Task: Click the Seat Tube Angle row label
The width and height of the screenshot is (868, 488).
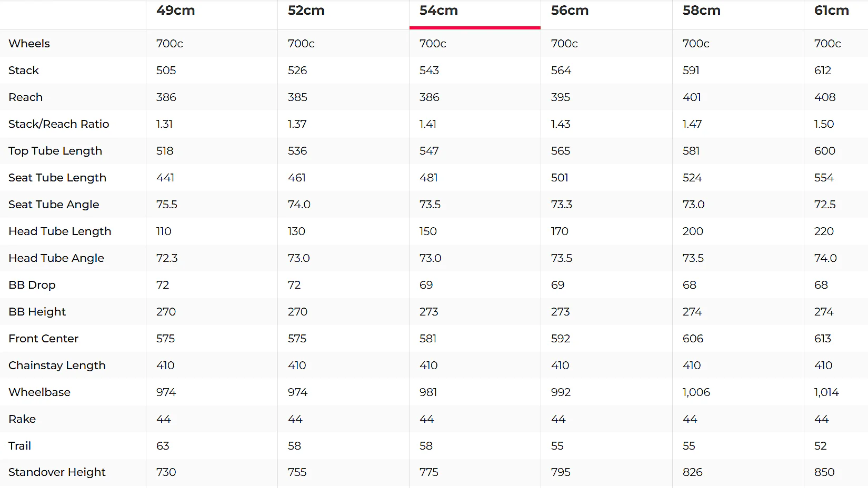Action: click(x=54, y=205)
